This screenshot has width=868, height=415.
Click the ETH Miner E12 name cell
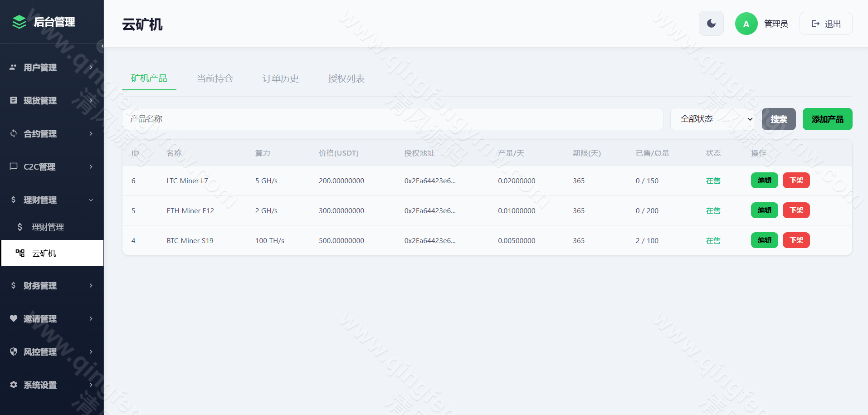click(x=190, y=210)
